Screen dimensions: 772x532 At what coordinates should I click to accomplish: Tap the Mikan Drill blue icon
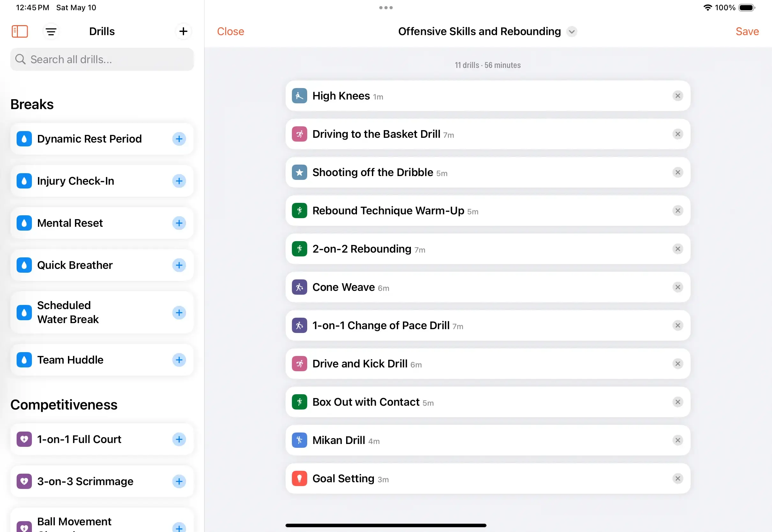point(299,440)
